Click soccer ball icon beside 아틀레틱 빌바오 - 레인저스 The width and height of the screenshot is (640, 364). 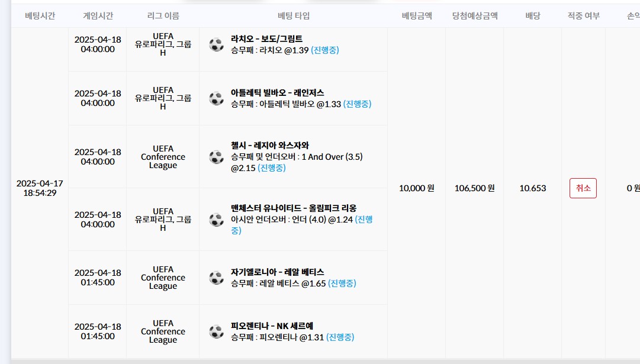(x=216, y=98)
